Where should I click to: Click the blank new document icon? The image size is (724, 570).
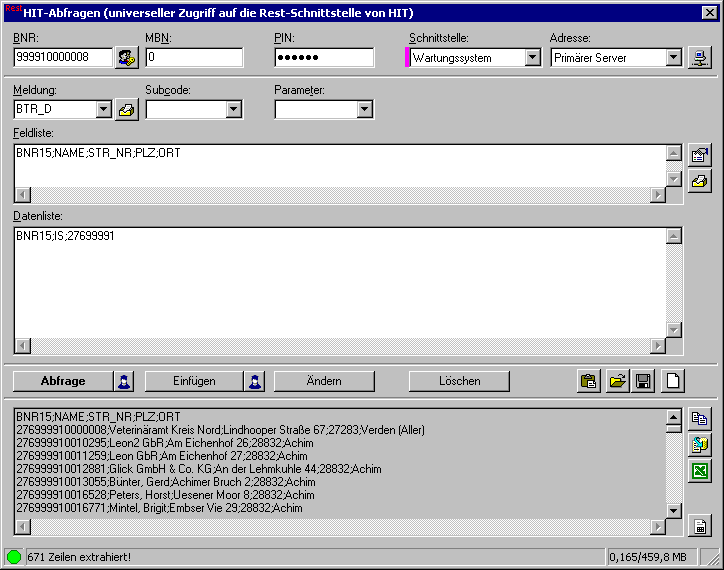673,381
